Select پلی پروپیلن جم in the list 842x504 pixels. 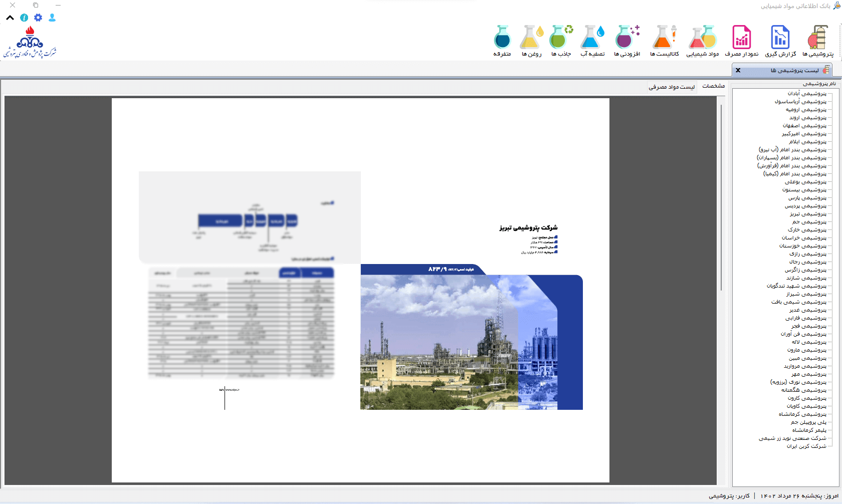808,422
